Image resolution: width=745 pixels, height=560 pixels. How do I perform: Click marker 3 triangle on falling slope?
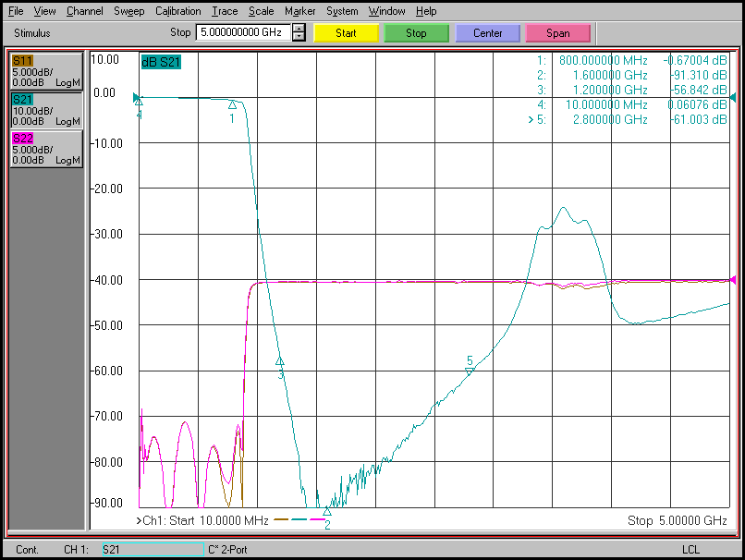click(x=280, y=361)
